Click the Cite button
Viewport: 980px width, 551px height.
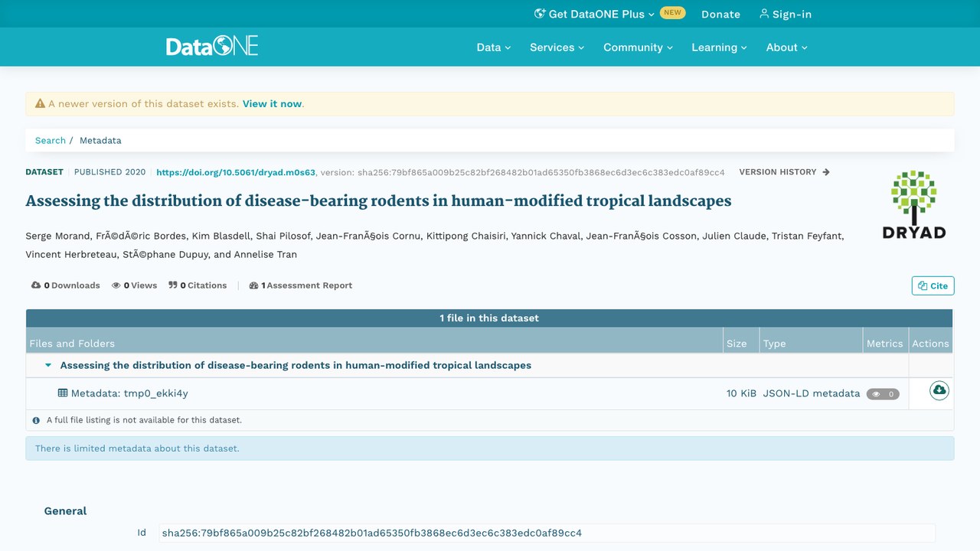pos(933,285)
